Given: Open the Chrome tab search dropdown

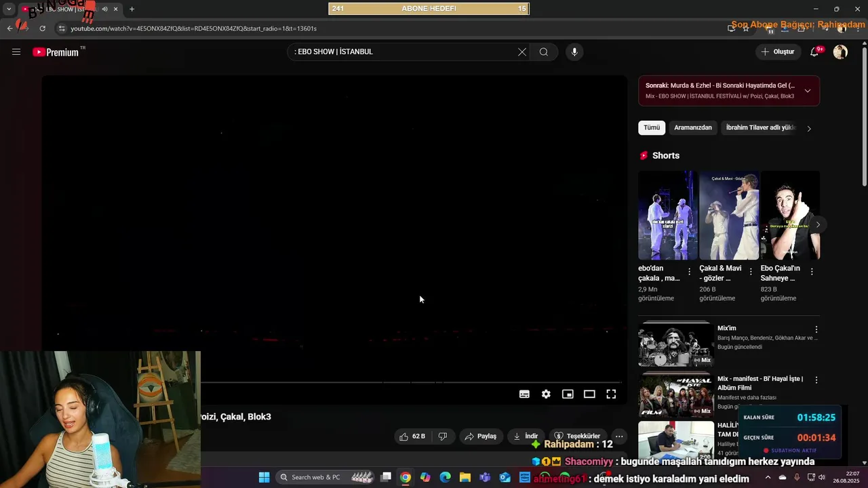Looking at the screenshot, I should (x=9, y=9).
